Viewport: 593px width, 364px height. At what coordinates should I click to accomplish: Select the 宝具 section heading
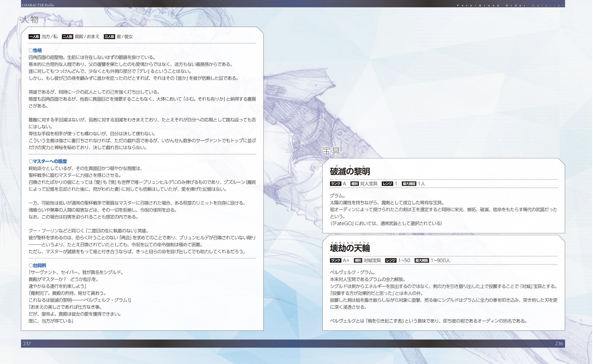point(331,151)
